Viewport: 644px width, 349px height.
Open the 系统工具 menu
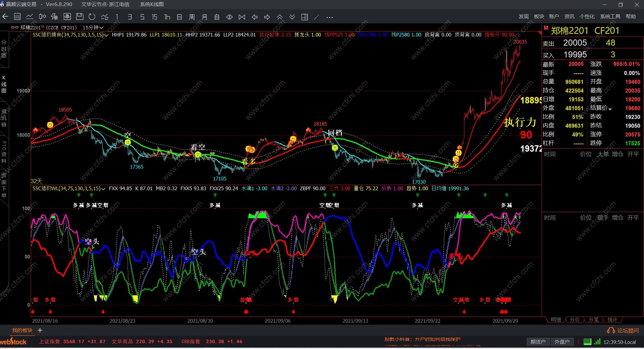tap(610, 17)
